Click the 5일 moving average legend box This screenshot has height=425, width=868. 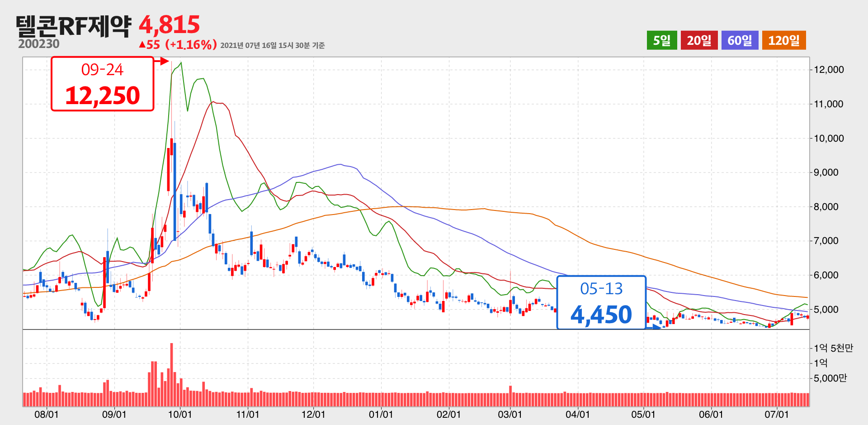(x=662, y=40)
